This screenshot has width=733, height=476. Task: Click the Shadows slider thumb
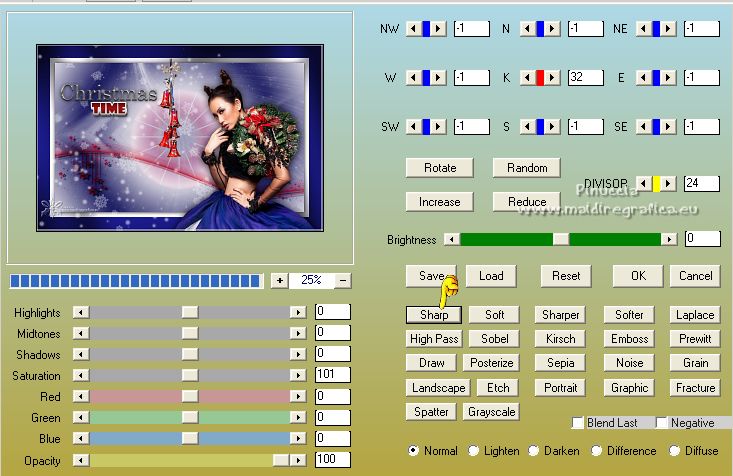190,354
